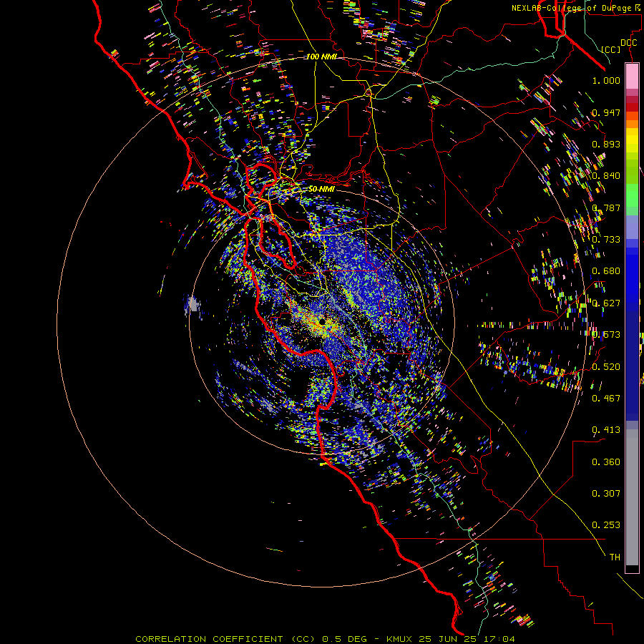Select the 0.520 legend value
This screenshot has height=644, width=644.
point(606,367)
